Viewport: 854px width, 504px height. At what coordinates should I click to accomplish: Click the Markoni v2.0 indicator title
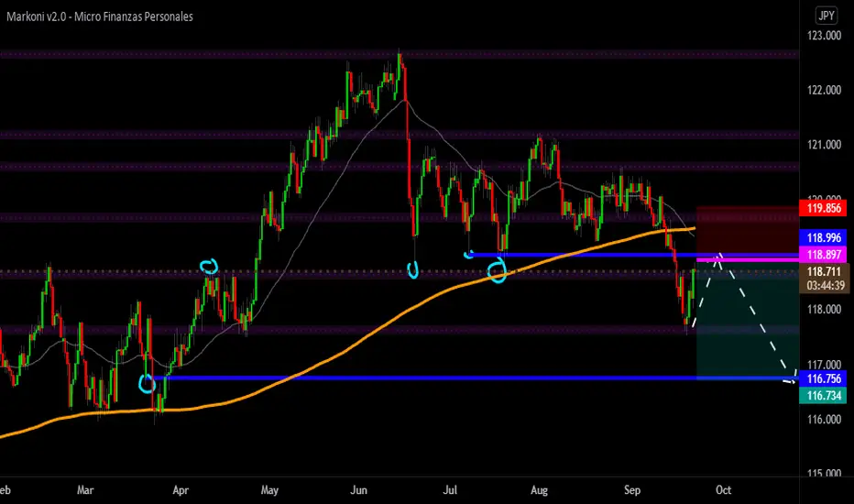coord(100,16)
